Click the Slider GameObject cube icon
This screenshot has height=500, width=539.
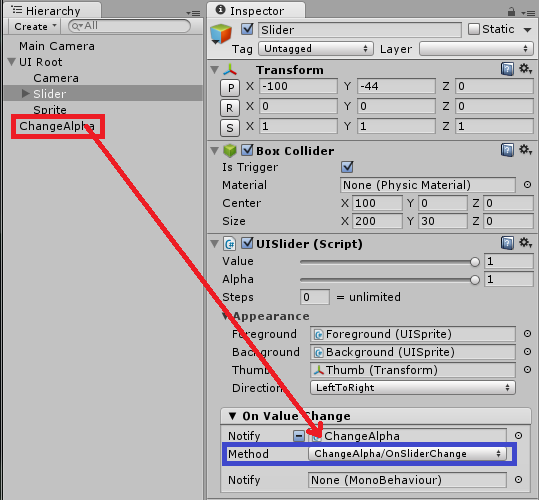click(x=221, y=34)
